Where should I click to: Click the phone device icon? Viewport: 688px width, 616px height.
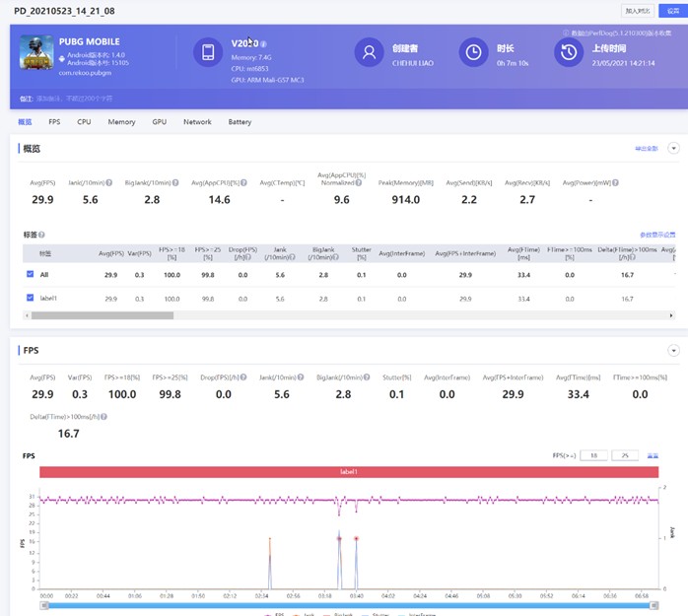pyautogui.click(x=208, y=53)
